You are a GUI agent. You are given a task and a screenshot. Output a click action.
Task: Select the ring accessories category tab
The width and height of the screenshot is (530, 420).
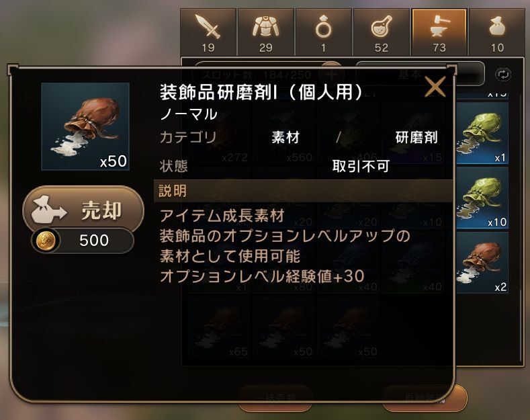click(324, 32)
